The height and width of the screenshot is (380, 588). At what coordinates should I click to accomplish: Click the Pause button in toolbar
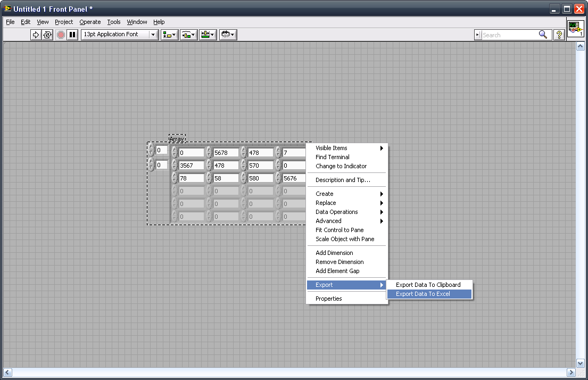pyautogui.click(x=72, y=35)
